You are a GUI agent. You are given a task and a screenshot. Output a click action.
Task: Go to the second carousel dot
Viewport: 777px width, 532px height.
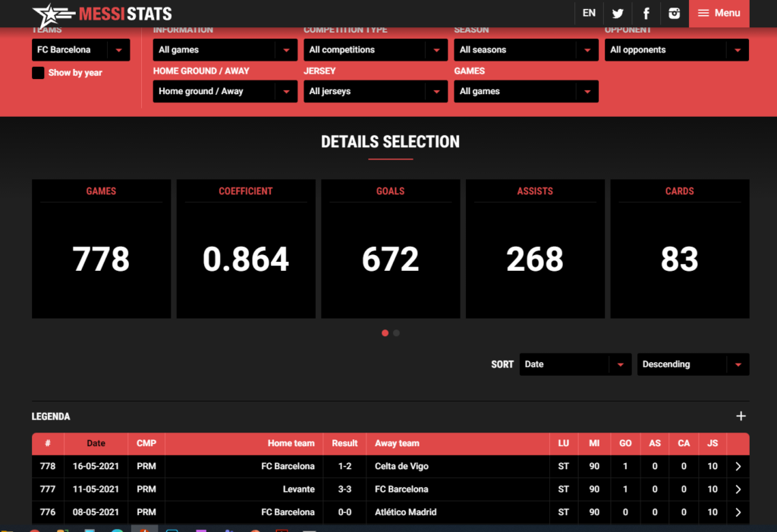pyautogui.click(x=396, y=333)
